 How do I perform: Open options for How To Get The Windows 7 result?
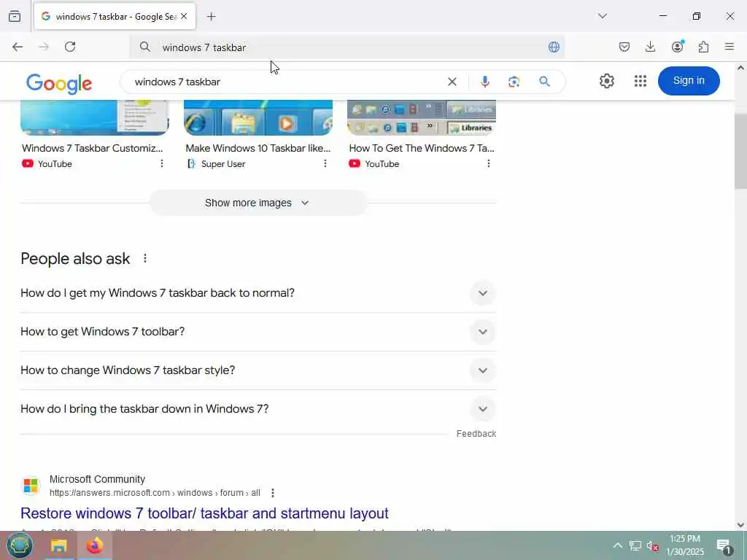tap(488, 164)
